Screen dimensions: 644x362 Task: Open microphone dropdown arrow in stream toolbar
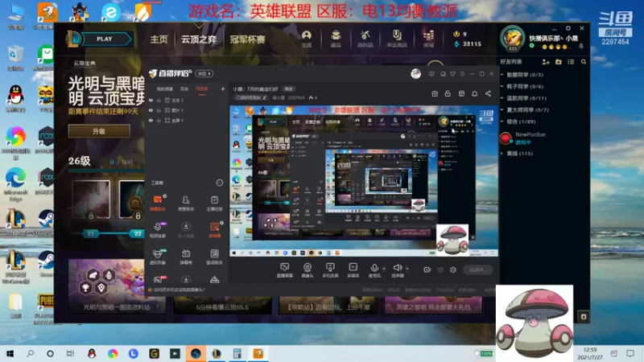click(x=384, y=269)
